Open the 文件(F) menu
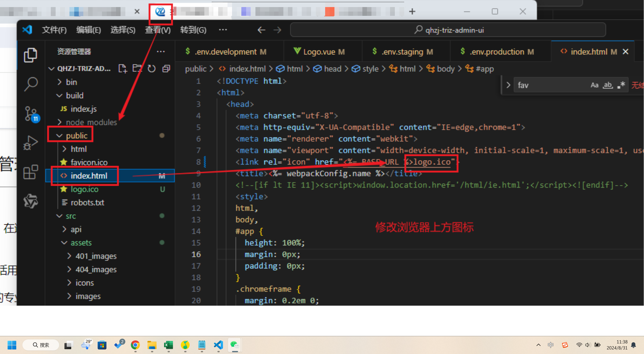Screen dimensions: 644x354 [54, 30]
